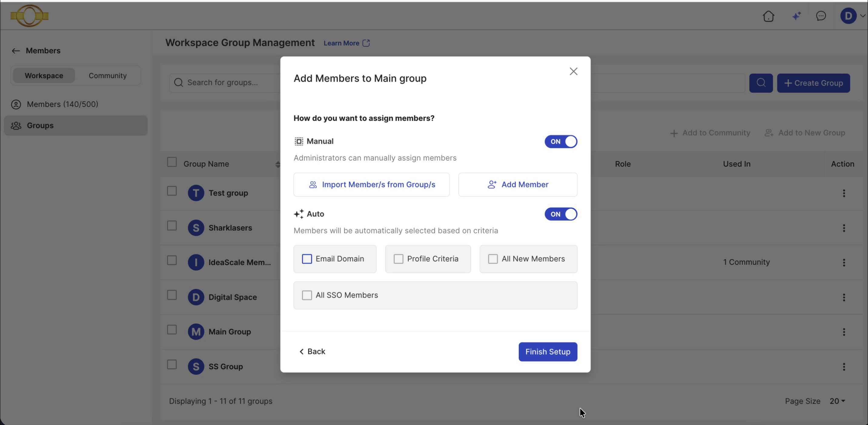Open actions menu for Test group row

click(x=844, y=193)
